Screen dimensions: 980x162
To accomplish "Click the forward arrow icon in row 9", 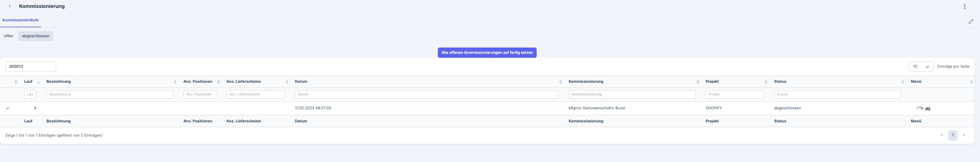I will click(919, 108).
